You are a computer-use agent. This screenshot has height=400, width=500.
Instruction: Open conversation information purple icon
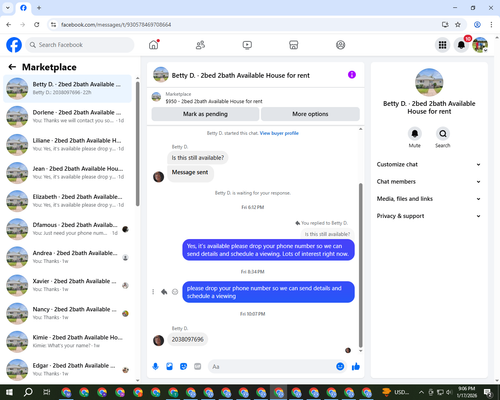[352, 75]
